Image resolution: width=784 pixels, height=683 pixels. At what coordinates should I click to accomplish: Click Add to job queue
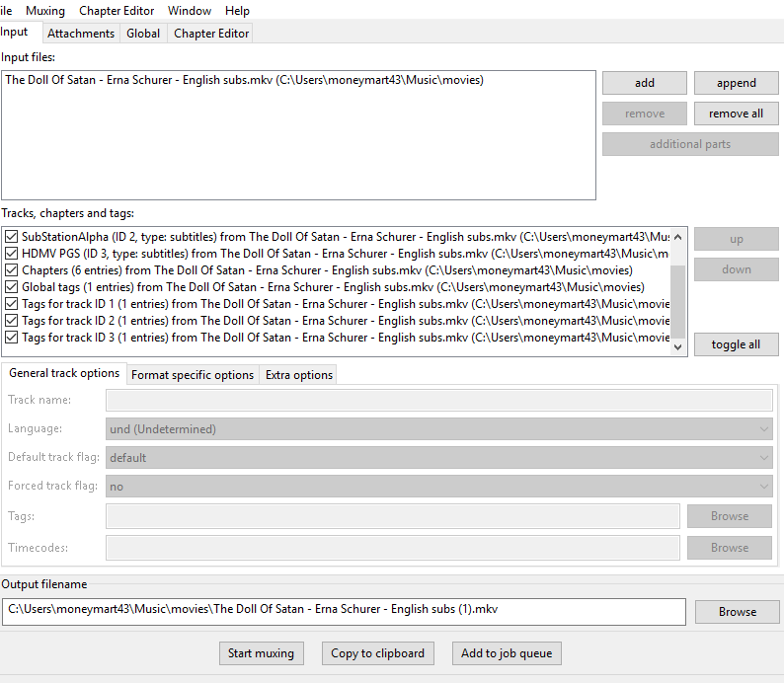click(x=507, y=653)
